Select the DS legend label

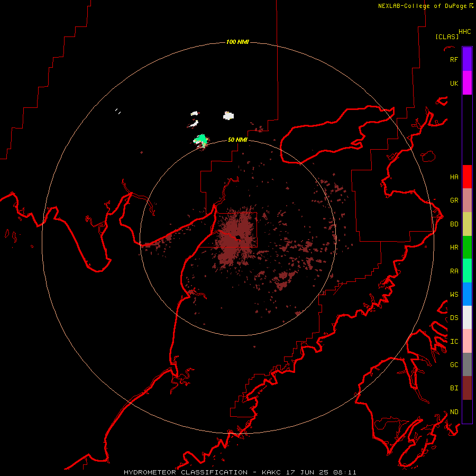click(454, 317)
